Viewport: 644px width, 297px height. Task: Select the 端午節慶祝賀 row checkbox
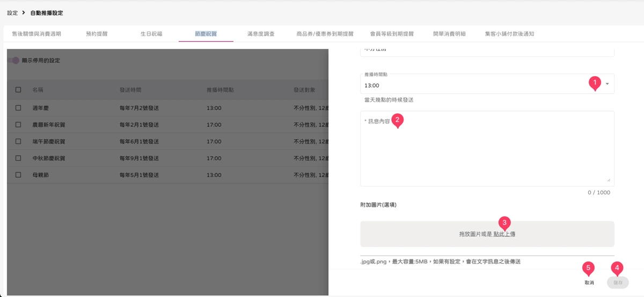pos(18,141)
